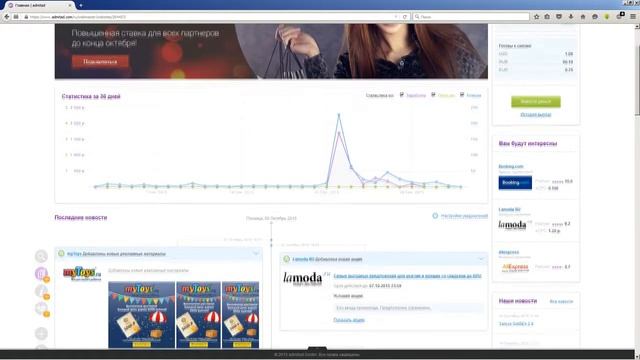
Task: Click the link below the Lamoda promo description
Action: [x=349, y=320]
